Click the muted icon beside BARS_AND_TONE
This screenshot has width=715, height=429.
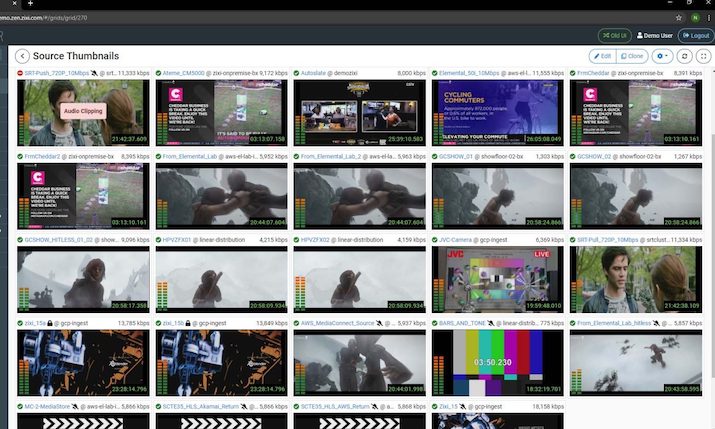pyautogui.click(x=490, y=323)
